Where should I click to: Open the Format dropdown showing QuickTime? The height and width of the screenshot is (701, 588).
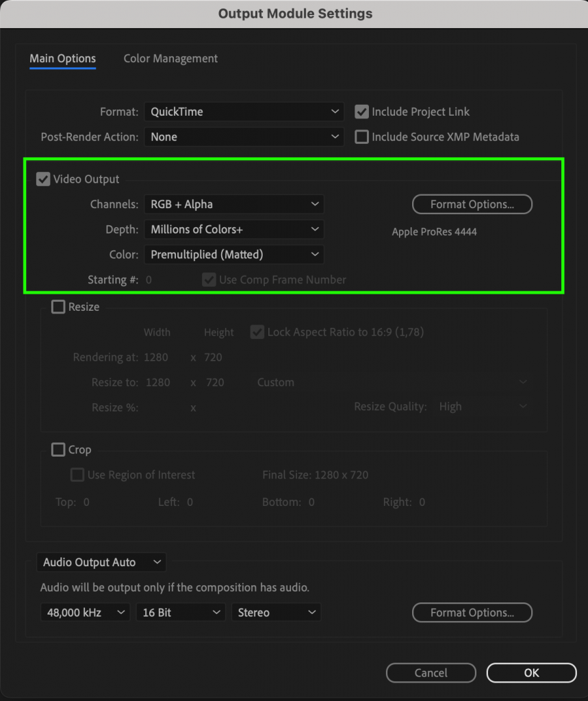point(243,112)
